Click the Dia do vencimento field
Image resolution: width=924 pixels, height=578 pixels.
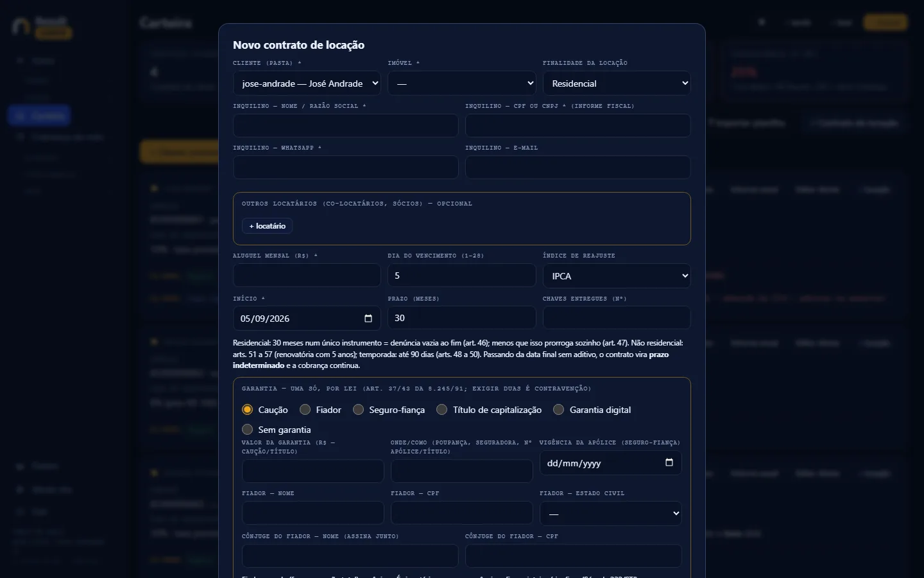pos(462,276)
